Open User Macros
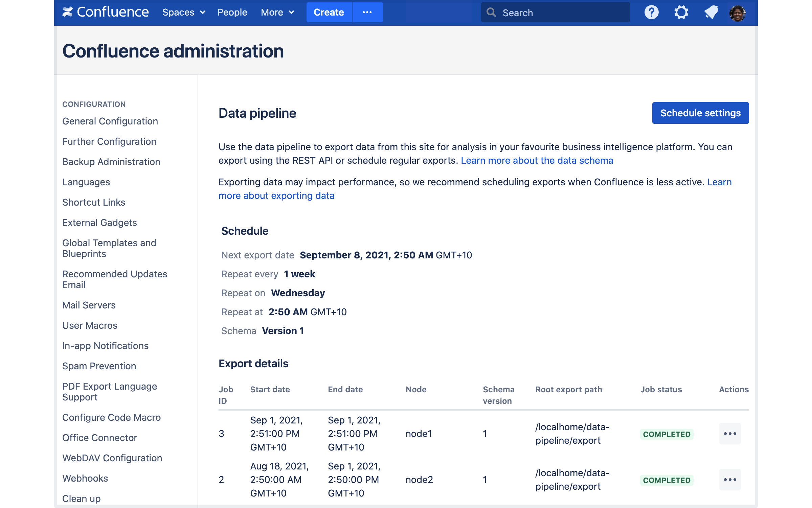 click(90, 325)
